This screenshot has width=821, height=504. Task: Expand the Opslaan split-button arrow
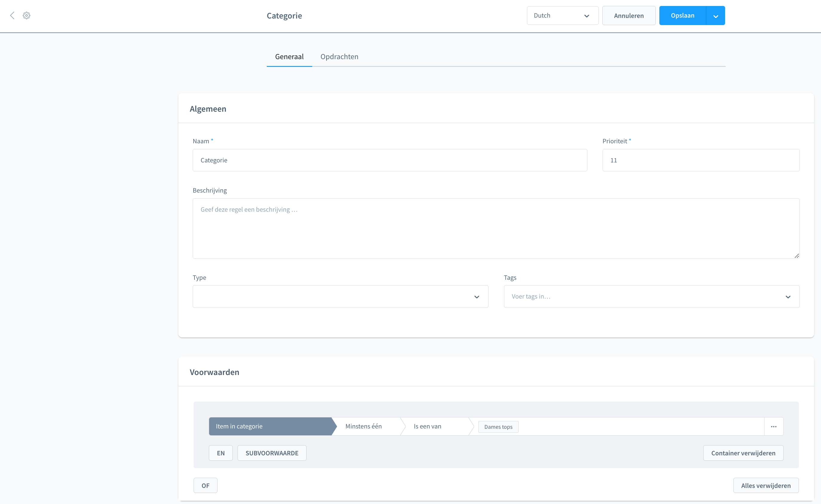pyautogui.click(x=715, y=16)
